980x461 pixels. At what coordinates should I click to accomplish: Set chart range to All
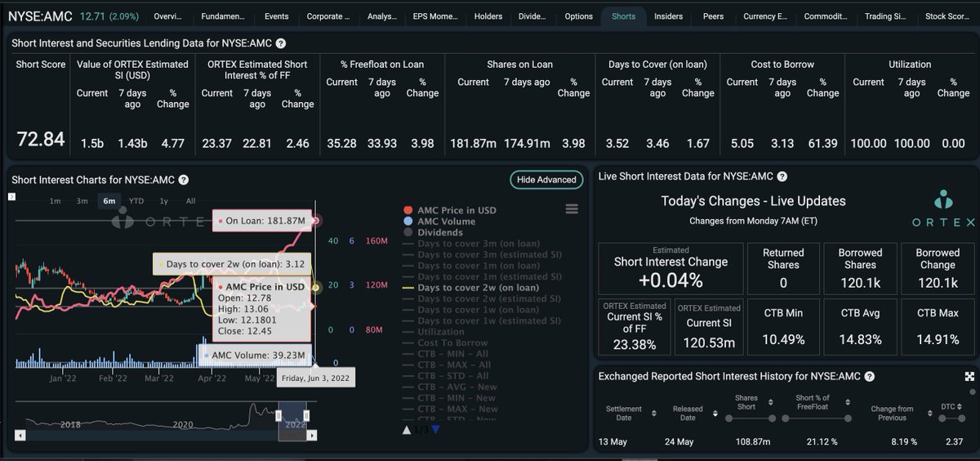(190, 200)
